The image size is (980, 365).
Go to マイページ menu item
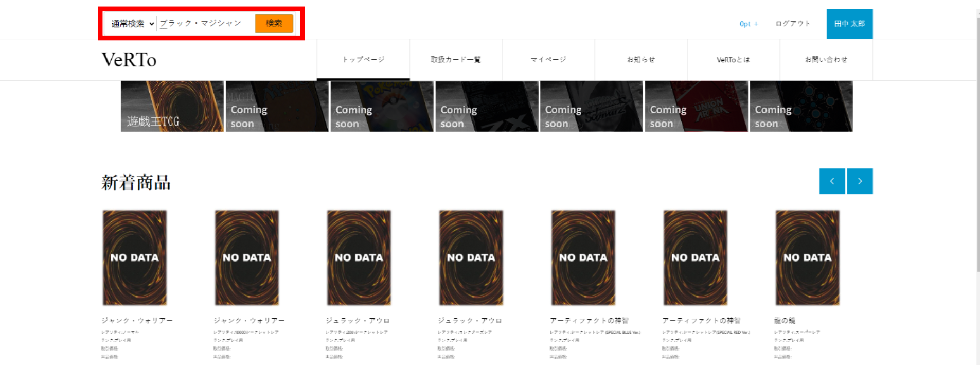pos(548,60)
